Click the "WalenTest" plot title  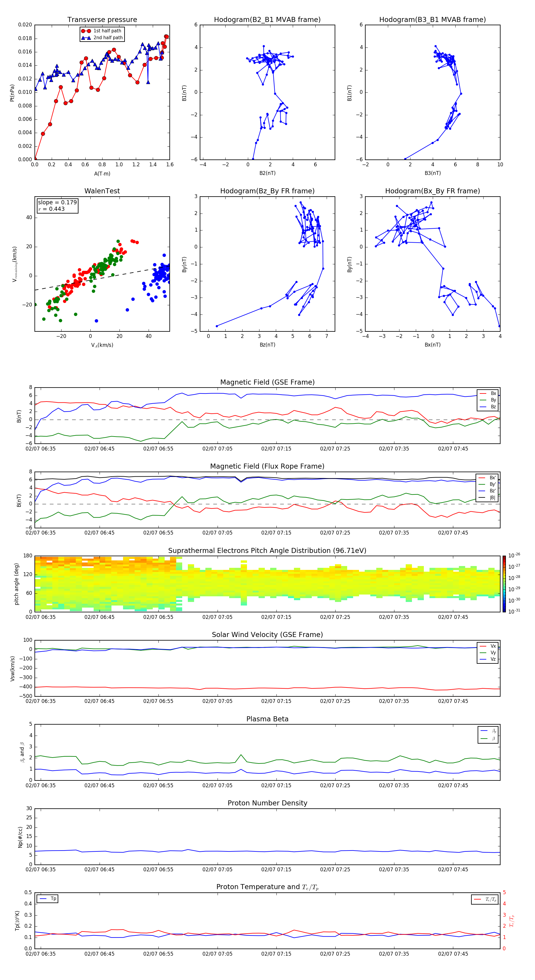pyautogui.click(x=102, y=191)
